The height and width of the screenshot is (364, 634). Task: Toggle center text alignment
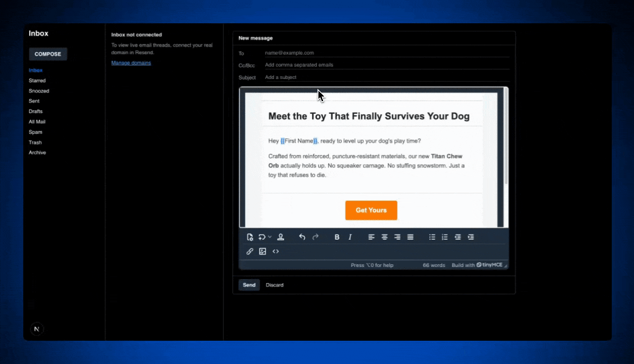pyautogui.click(x=384, y=237)
